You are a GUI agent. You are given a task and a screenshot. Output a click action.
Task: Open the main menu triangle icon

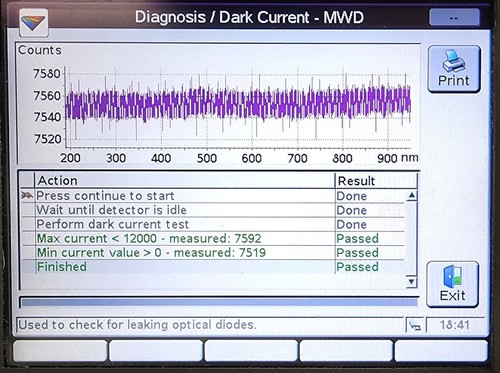click(34, 22)
